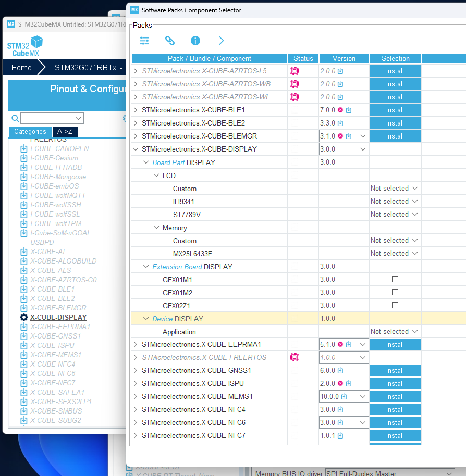Click the download icon beside X-CUBE-NFC4 in sidebar

click(23, 364)
